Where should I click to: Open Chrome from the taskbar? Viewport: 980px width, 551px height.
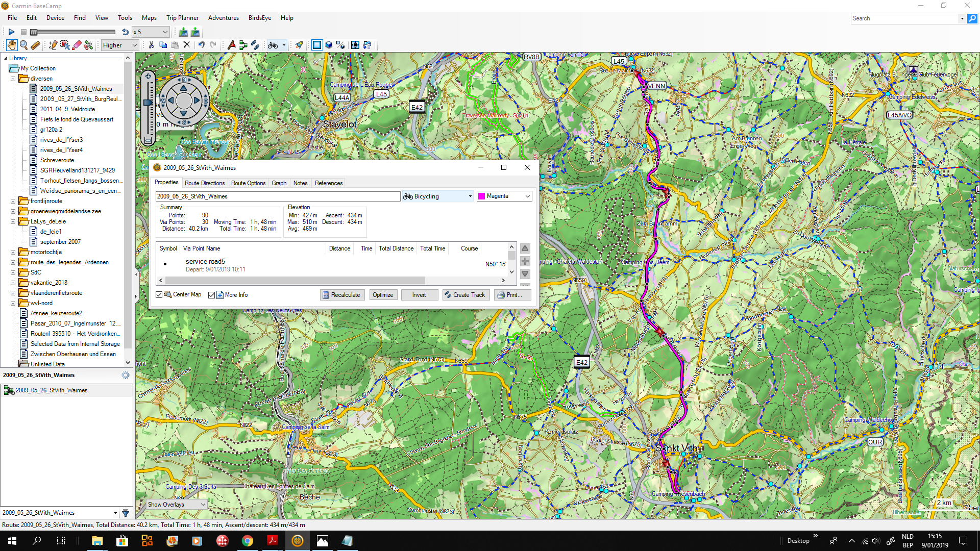point(248,541)
